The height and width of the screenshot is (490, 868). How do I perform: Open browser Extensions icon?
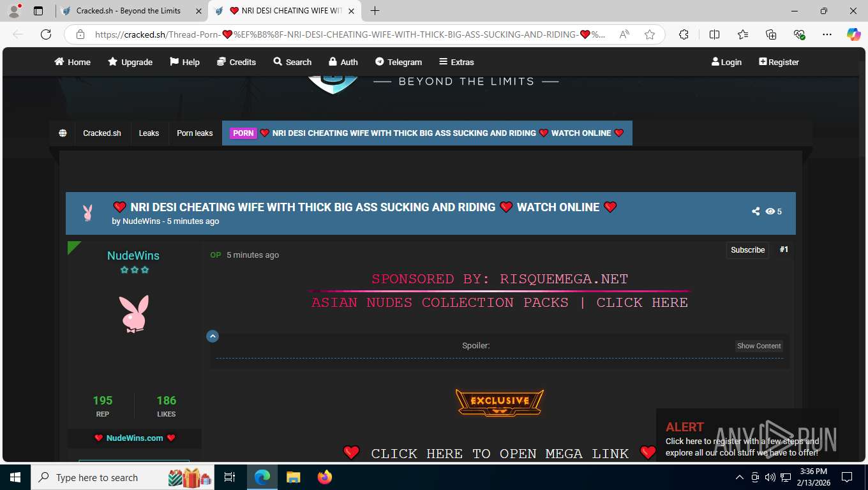(684, 34)
